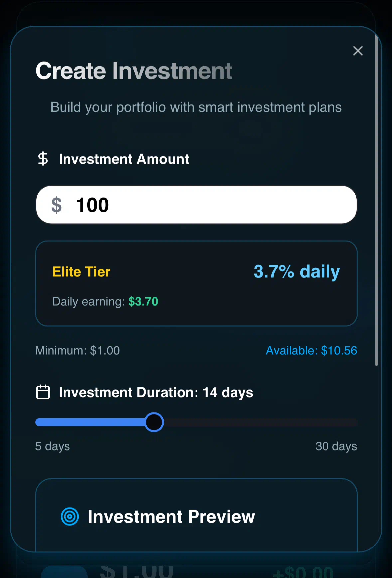
Task: Click the Available: $10.56 link
Action: pos(311,350)
